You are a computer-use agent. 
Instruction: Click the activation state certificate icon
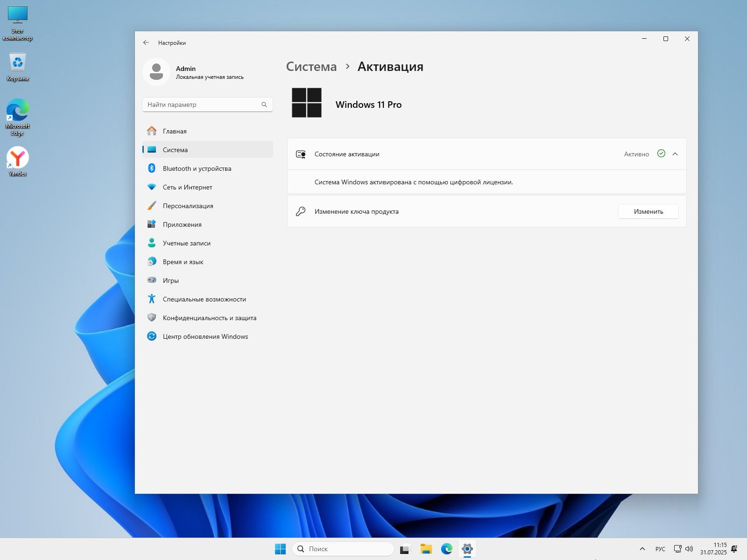301,154
